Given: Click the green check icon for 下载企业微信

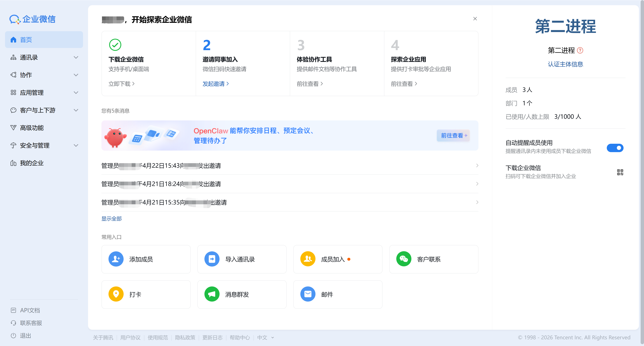Looking at the screenshot, I should [115, 45].
